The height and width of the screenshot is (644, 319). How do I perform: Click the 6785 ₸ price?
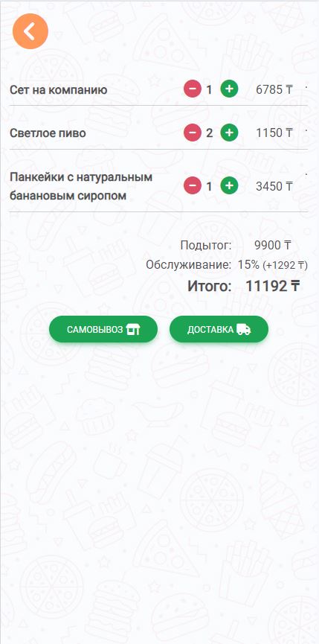click(x=274, y=89)
